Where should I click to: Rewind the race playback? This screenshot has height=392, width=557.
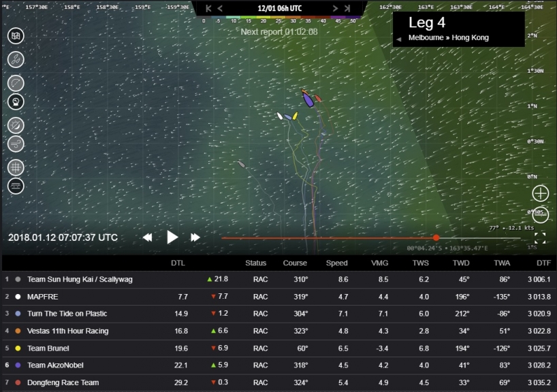coord(147,238)
